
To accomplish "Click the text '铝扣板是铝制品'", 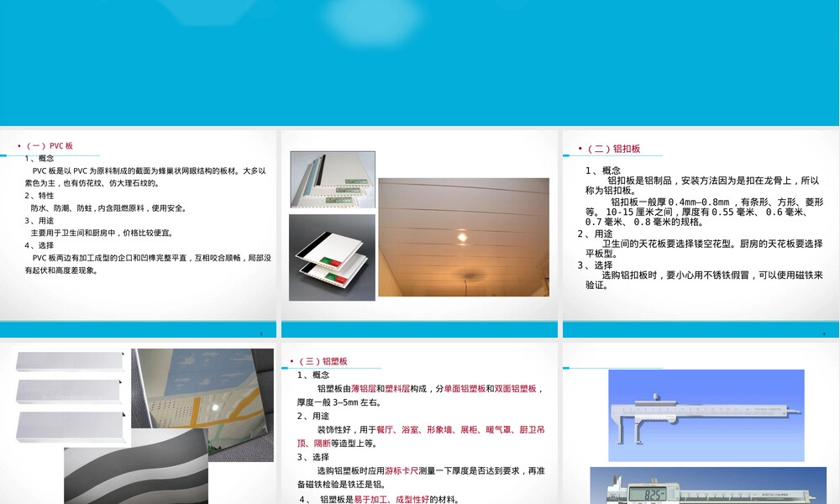I will pyautogui.click(x=639, y=181).
